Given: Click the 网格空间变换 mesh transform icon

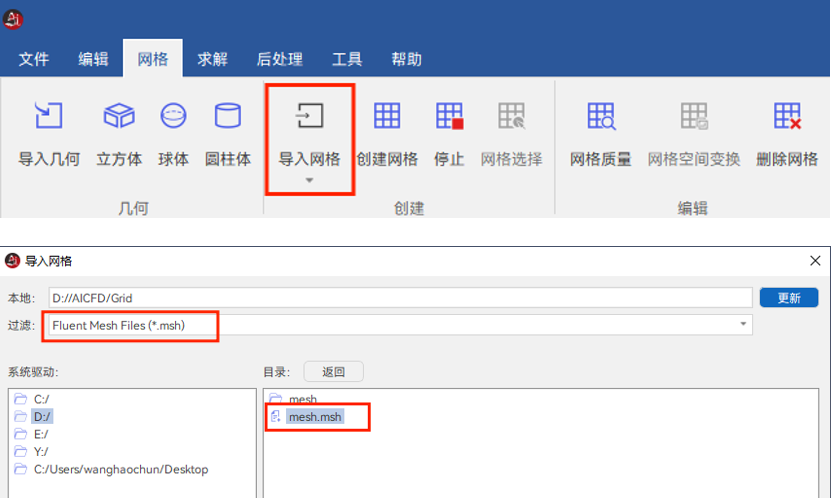Looking at the screenshot, I should point(694,115).
